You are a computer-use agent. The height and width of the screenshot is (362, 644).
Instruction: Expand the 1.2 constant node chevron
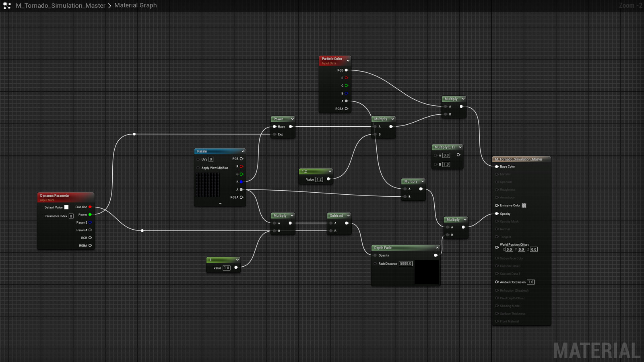pos(330,171)
